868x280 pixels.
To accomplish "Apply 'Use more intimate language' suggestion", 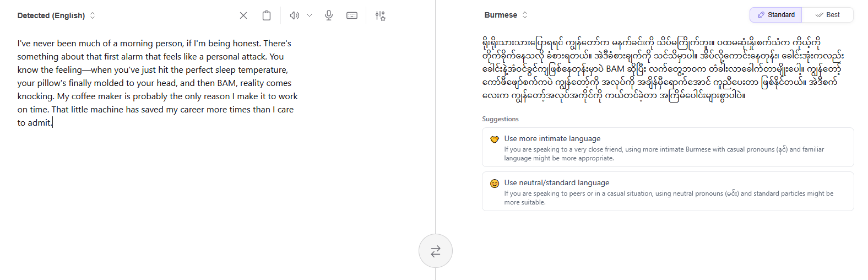I will (552, 139).
